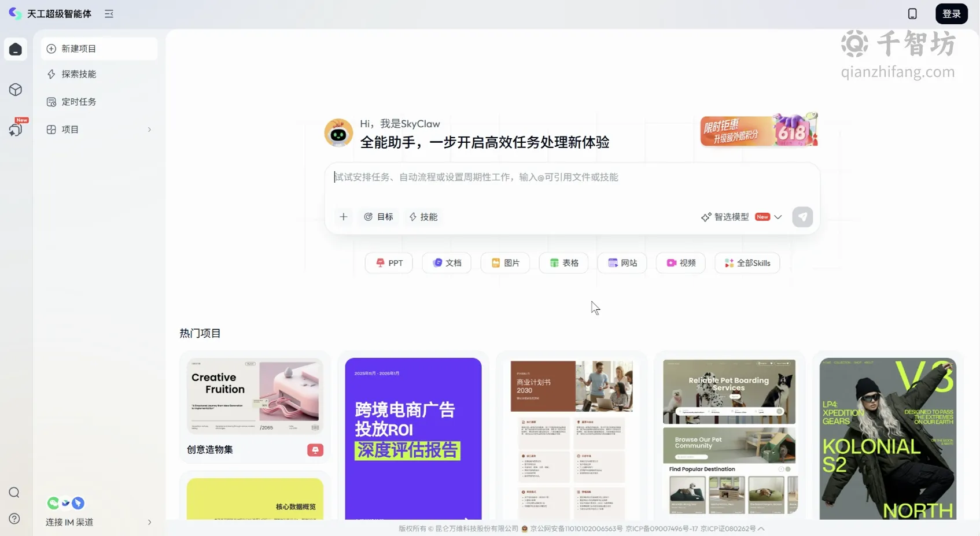This screenshot has height=536, width=980.
Task: Click the red PPT badge on 创意造物集
Action: tap(315, 450)
